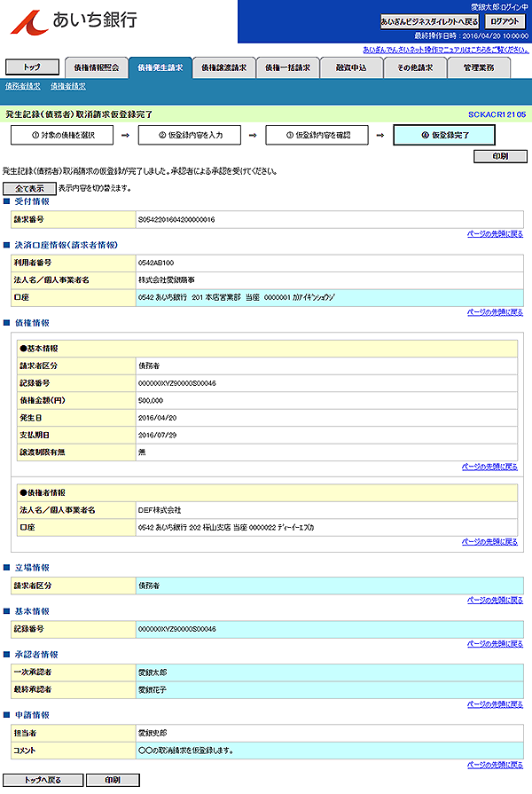Select the 利用者番号 value 0542AB100

tap(156, 263)
